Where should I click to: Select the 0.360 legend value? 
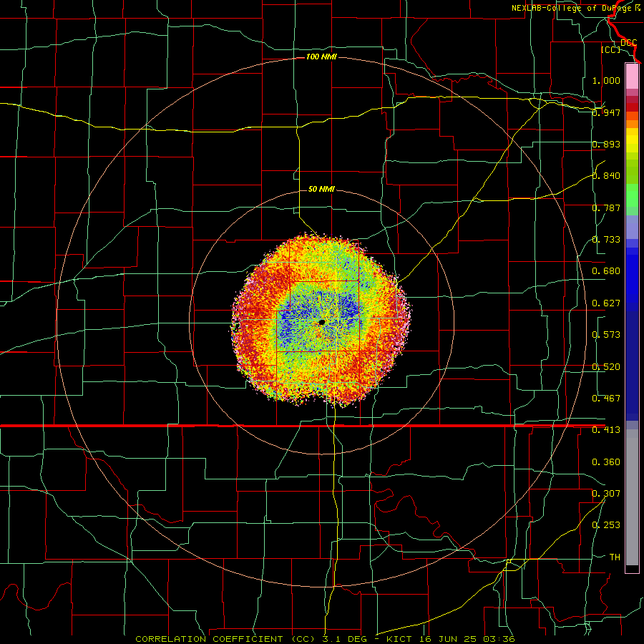pos(606,462)
